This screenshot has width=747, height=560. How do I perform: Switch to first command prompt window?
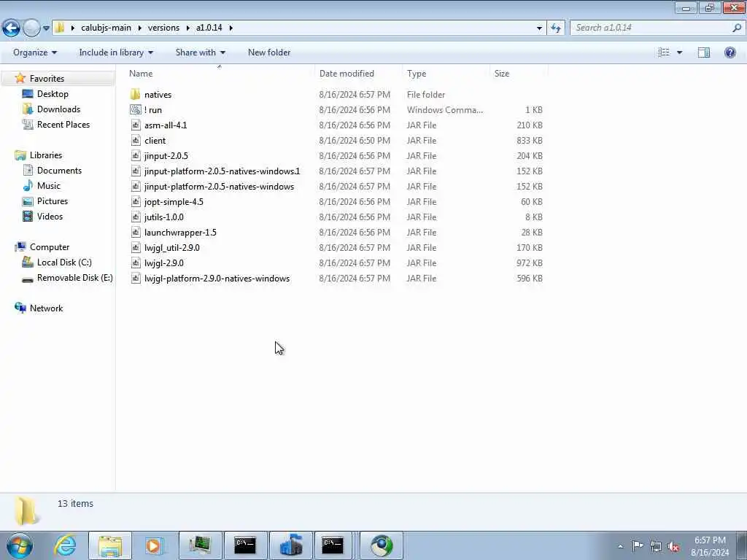pos(245,545)
